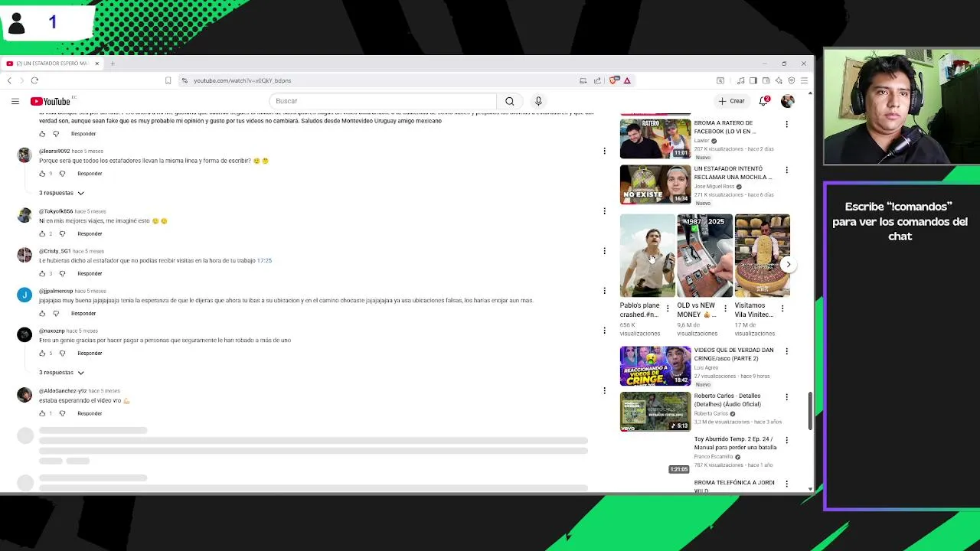Open more options for BROMA A RATERO video

pos(786,124)
